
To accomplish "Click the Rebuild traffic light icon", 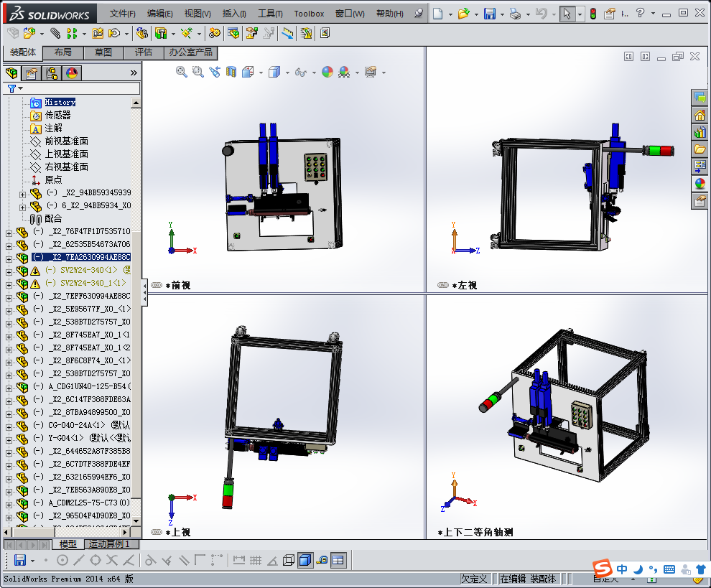I will [x=592, y=14].
